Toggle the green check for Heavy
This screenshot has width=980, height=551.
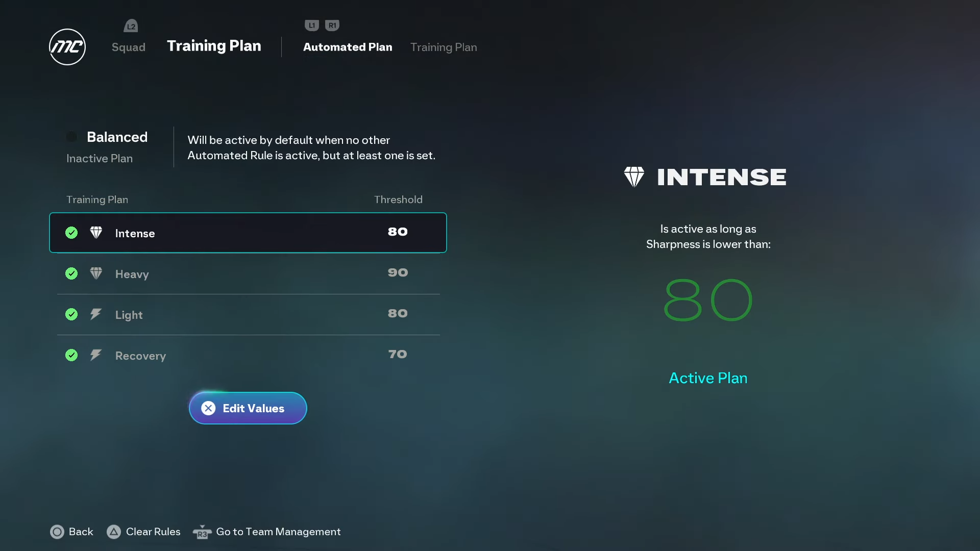pos(71,273)
